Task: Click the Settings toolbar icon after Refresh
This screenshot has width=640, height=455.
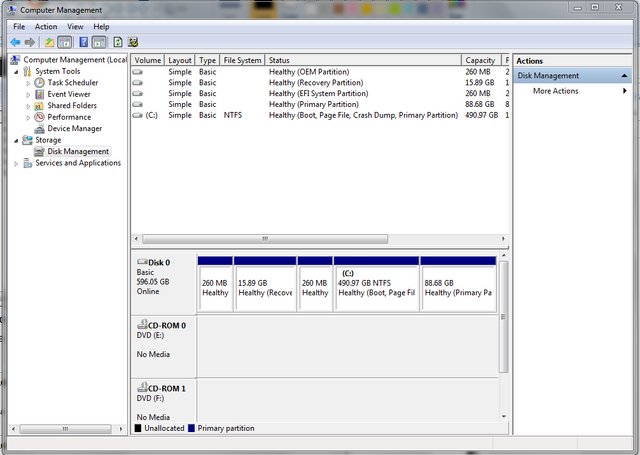Action: [133, 42]
